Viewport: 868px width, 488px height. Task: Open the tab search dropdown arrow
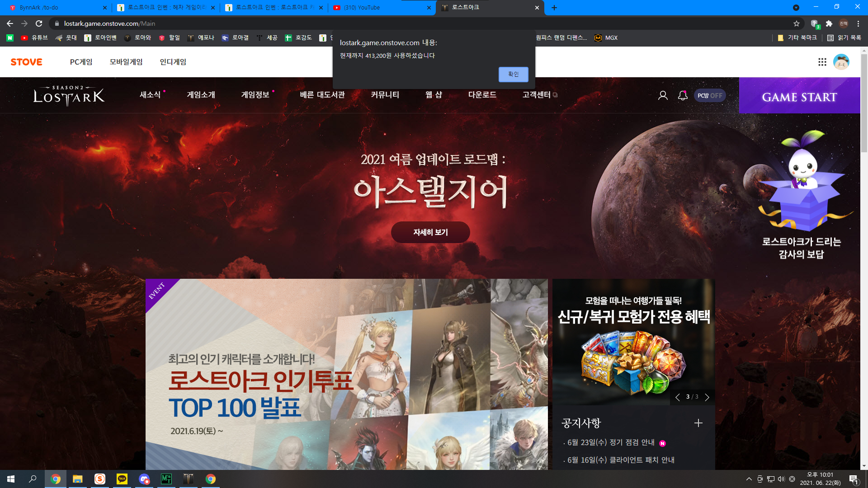click(796, 8)
